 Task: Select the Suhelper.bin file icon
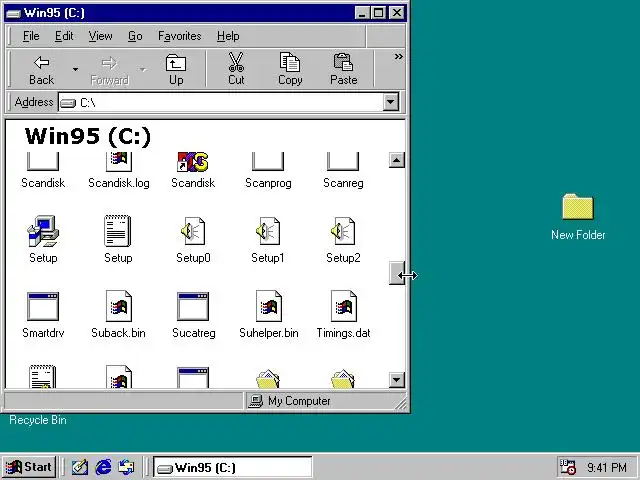pos(269,306)
